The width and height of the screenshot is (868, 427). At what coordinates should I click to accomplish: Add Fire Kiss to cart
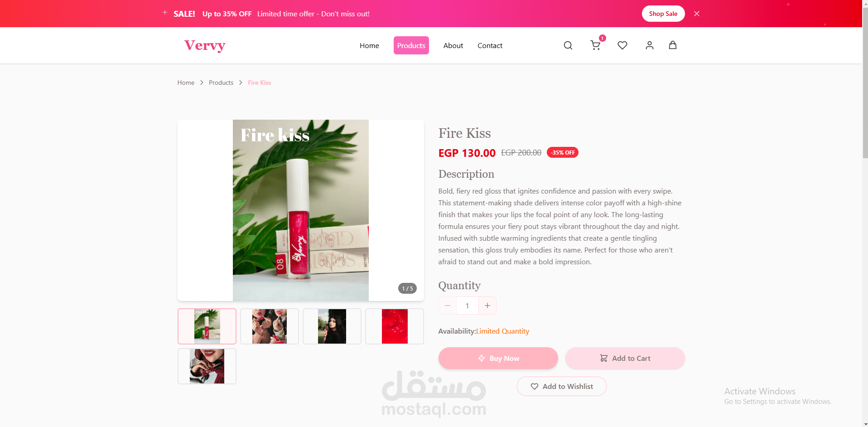(x=625, y=358)
